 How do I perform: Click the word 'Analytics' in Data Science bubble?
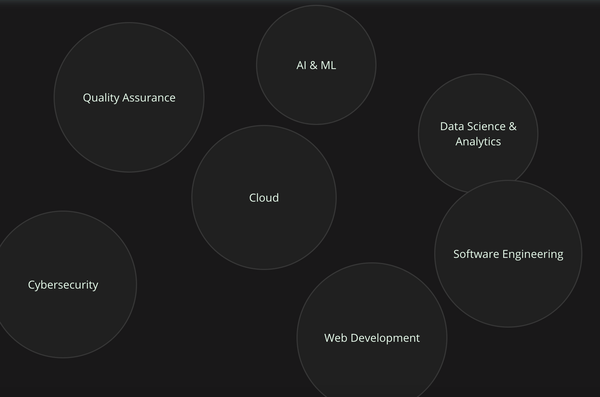478,142
